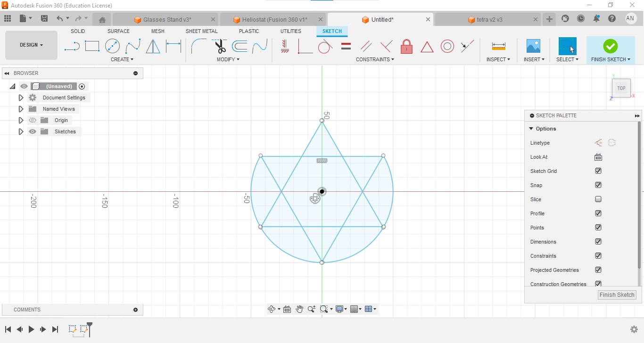Expand the Document Settings node
The height and width of the screenshot is (343, 644).
(x=21, y=98)
